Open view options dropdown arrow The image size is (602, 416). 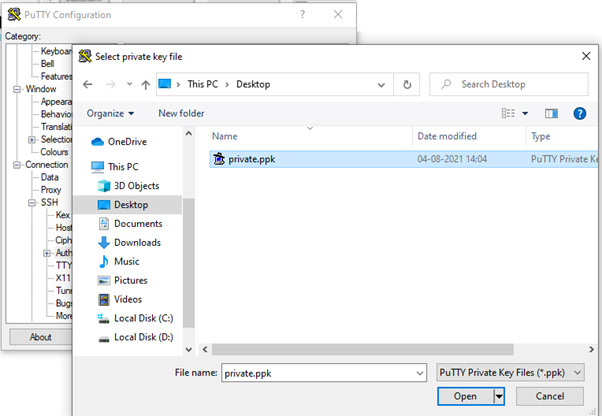point(525,114)
